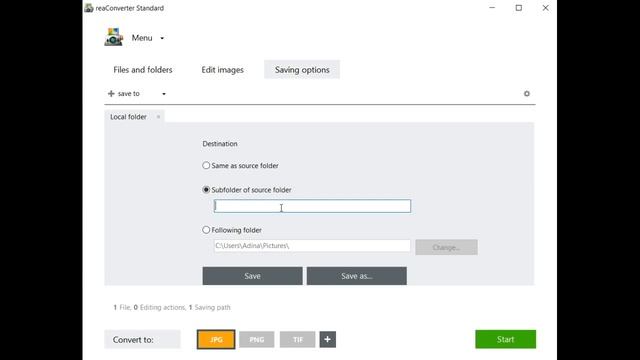The image size is (640, 360).
Task: Choose PNG as output format
Action: point(257,340)
